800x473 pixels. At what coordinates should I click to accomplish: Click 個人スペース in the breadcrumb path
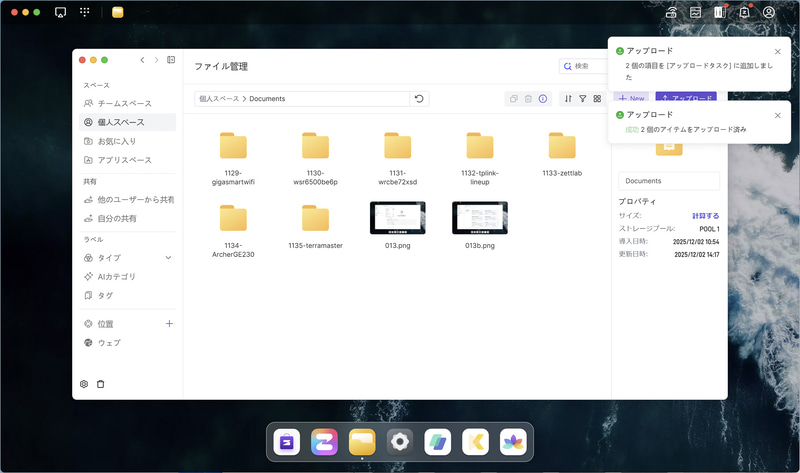point(219,99)
